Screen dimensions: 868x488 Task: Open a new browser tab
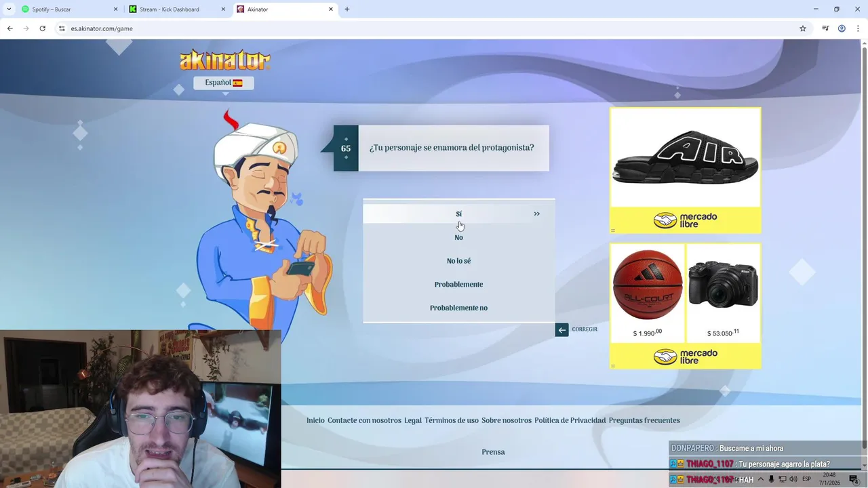(347, 9)
